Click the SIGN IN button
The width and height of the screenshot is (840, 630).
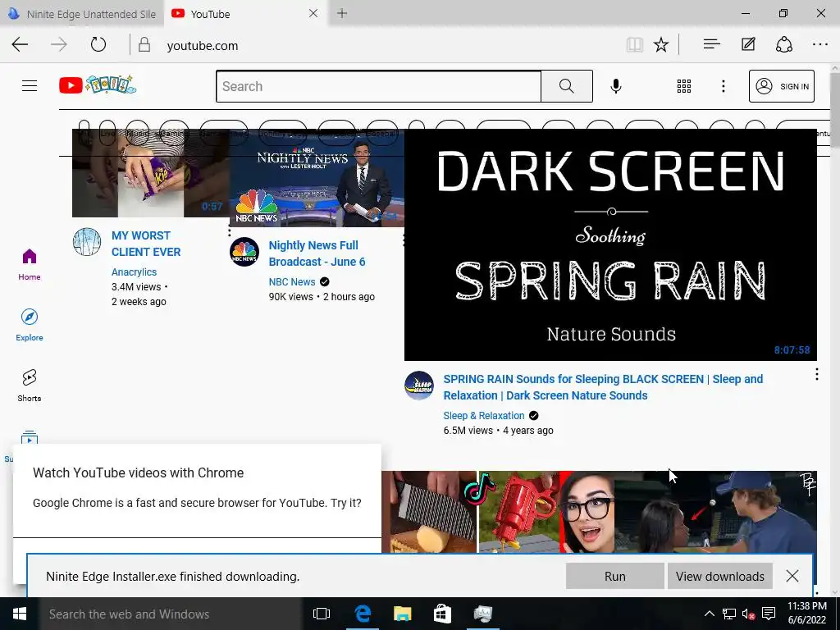coord(782,85)
